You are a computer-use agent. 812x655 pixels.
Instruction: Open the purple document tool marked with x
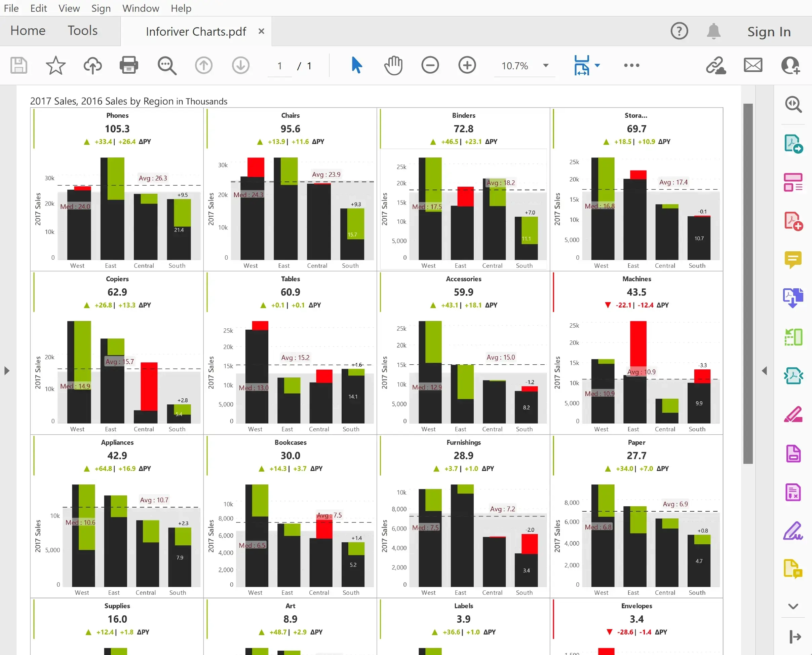pyautogui.click(x=793, y=492)
